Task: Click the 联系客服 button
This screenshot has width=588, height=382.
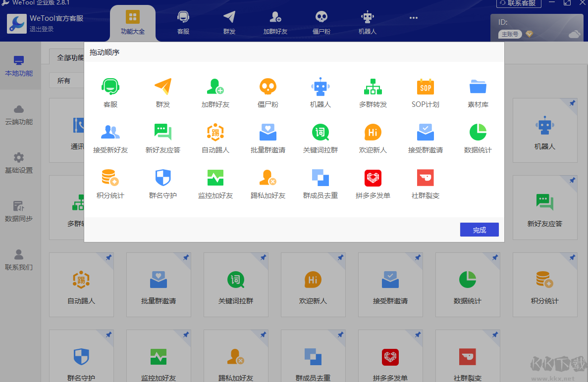Action: coord(519,3)
